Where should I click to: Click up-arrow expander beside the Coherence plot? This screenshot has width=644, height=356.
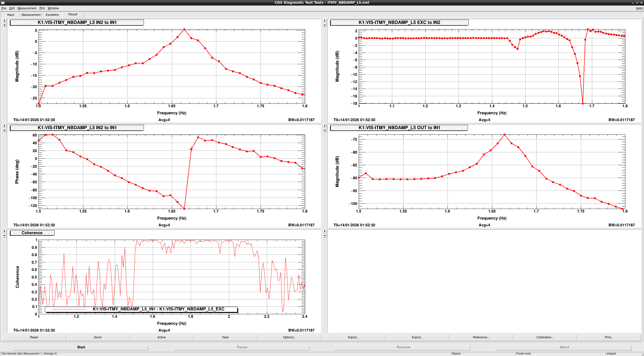[4, 235]
